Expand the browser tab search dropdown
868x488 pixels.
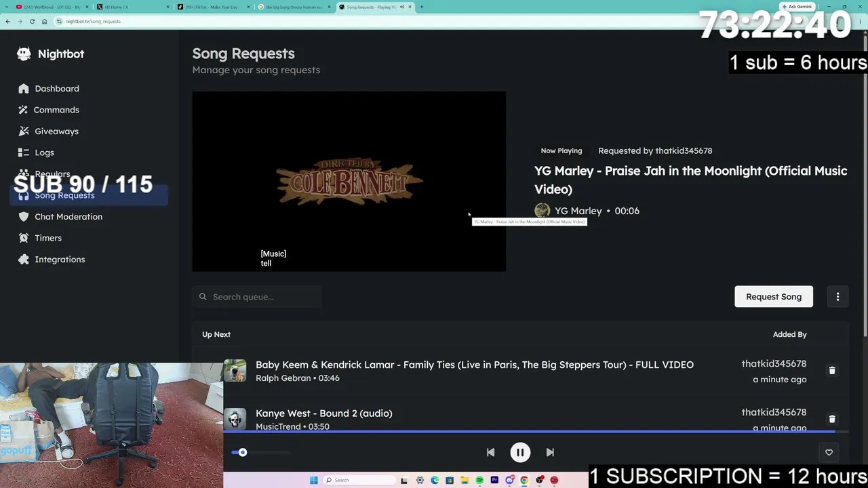pyautogui.click(x=7, y=7)
